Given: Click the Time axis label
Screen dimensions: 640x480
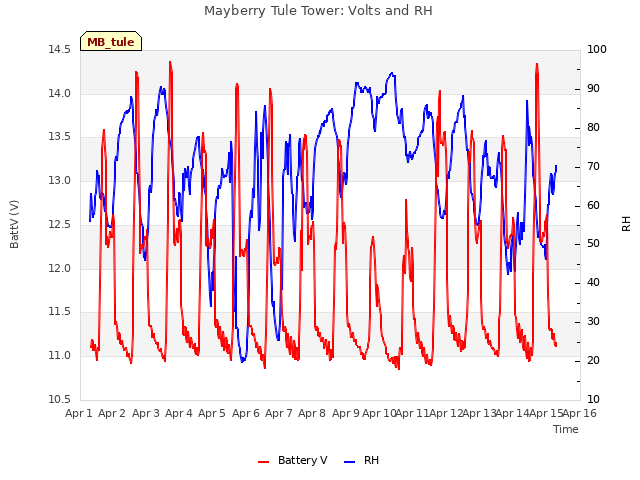Looking at the screenshot, I should (566, 429).
